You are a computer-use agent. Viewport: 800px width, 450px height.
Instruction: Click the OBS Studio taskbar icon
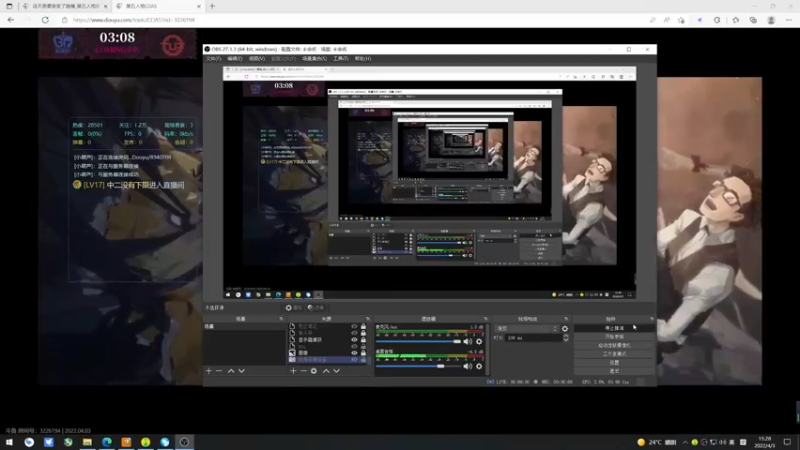(x=184, y=442)
